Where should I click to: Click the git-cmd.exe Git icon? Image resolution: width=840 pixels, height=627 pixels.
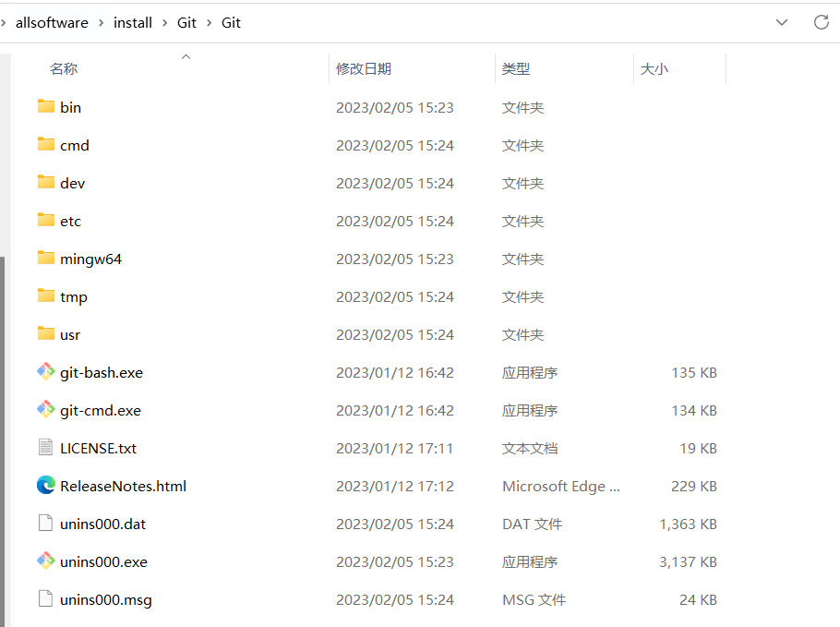point(46,409)
